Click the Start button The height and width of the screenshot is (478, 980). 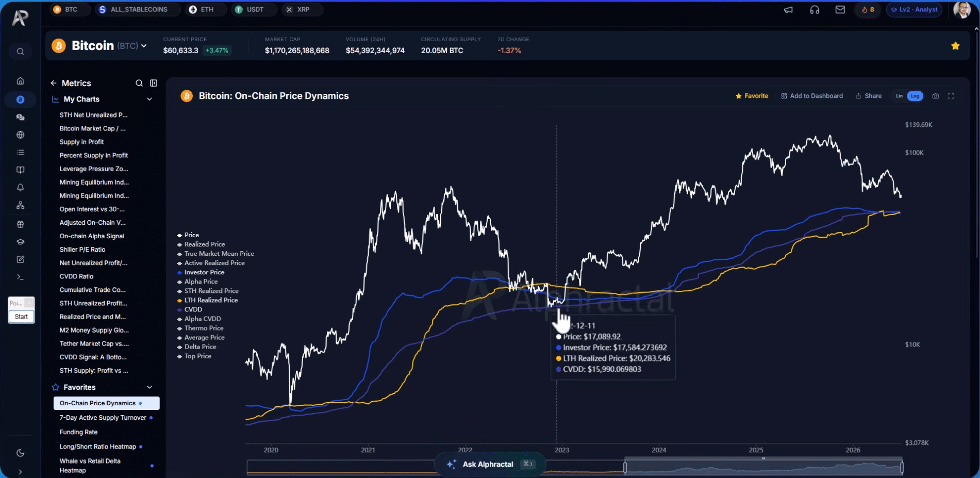point(21,317)
